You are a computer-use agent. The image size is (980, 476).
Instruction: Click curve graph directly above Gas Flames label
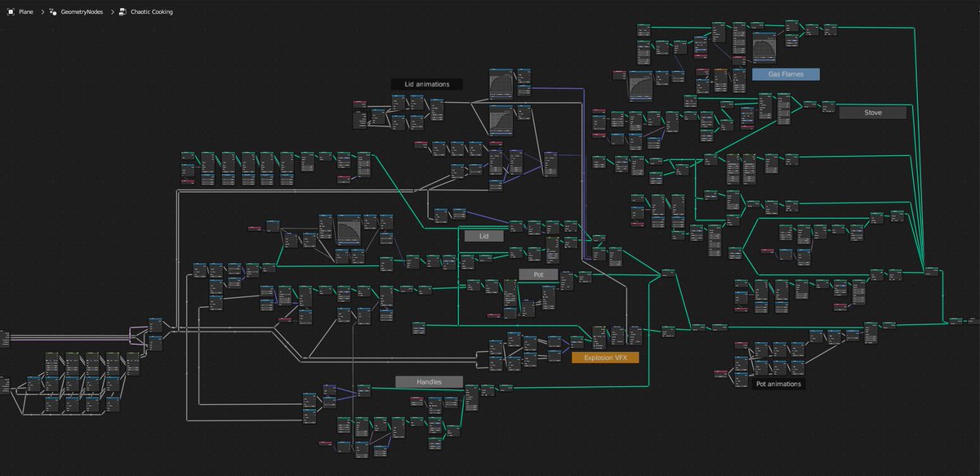(x=764, y=50)
